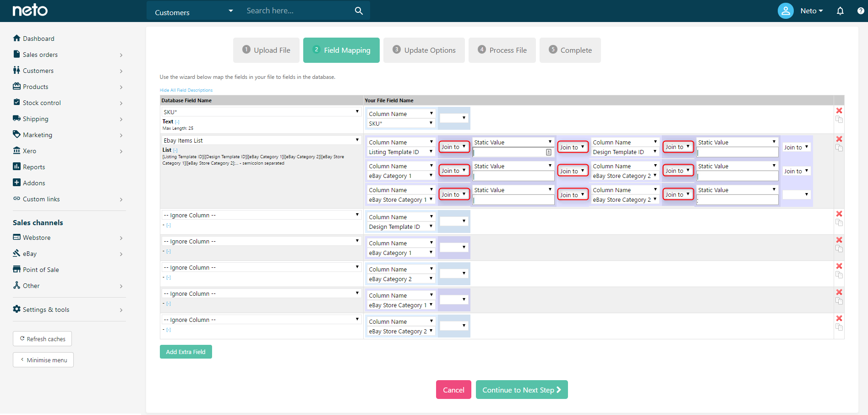Open eBay Store Category 1 dropdown in list row
The height and width of the screenshot is (415, 868).
coord(401,199)
